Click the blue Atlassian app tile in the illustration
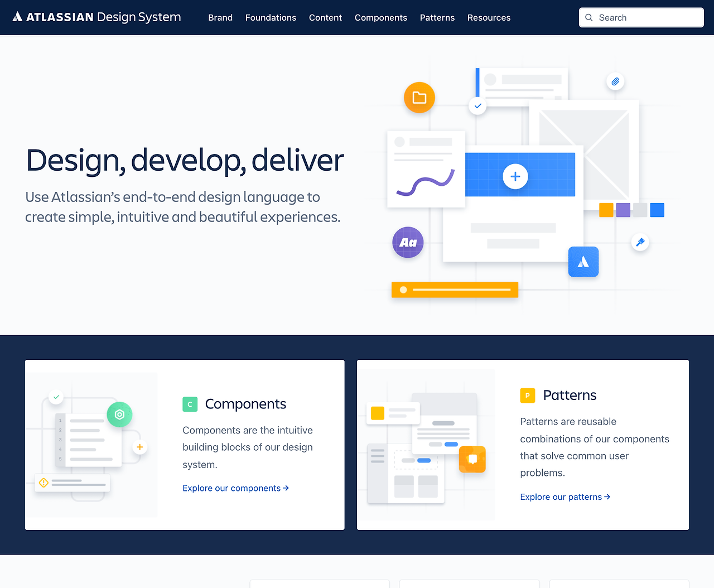The height and width of the screenshot is (588, 714). pos(583,262)
